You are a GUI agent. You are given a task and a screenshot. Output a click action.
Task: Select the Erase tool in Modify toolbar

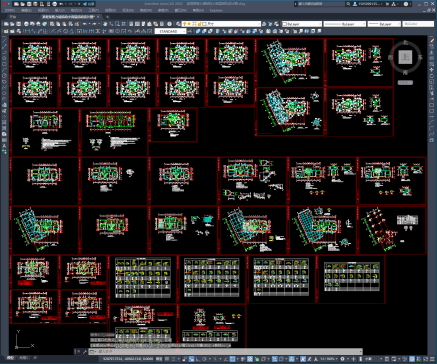pos(432,41)
